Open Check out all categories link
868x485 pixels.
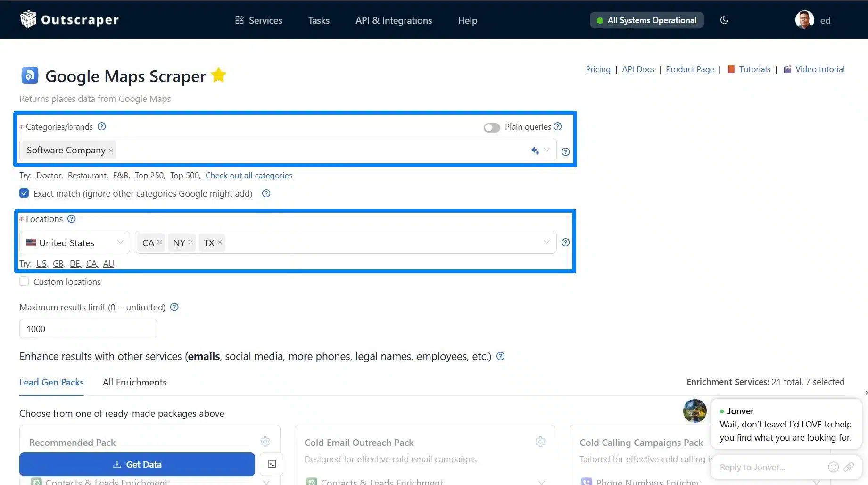click(x=248, y=176)
